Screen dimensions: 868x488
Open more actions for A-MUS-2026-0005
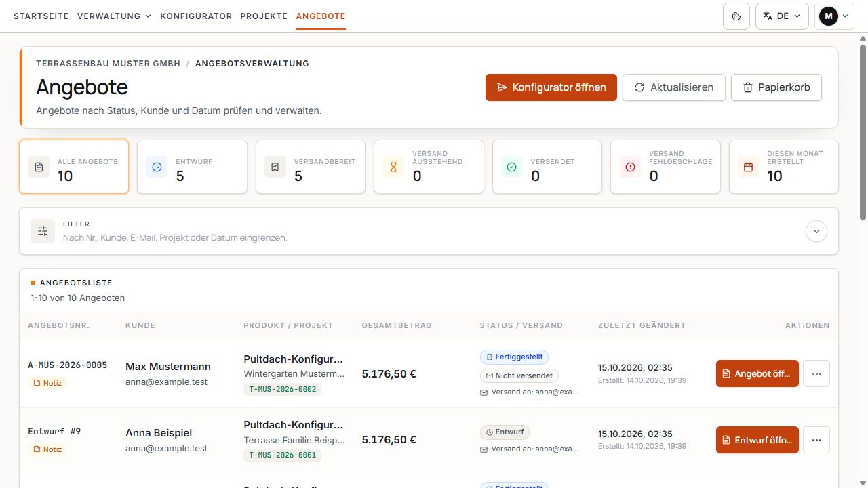coord(816,373)
